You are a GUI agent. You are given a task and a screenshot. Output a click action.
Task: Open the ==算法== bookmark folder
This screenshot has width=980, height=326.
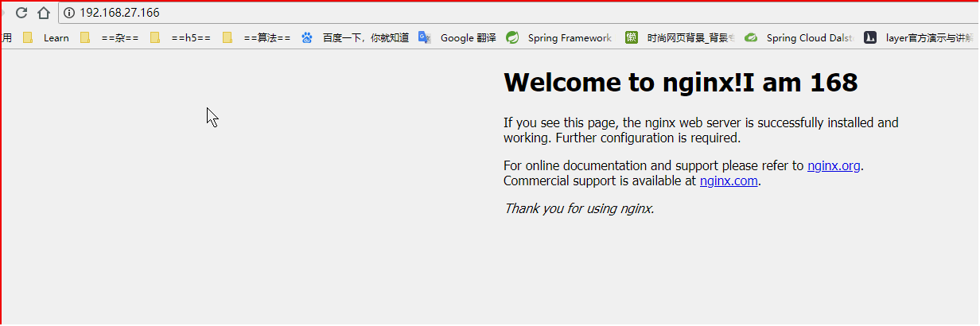point(256,37)
